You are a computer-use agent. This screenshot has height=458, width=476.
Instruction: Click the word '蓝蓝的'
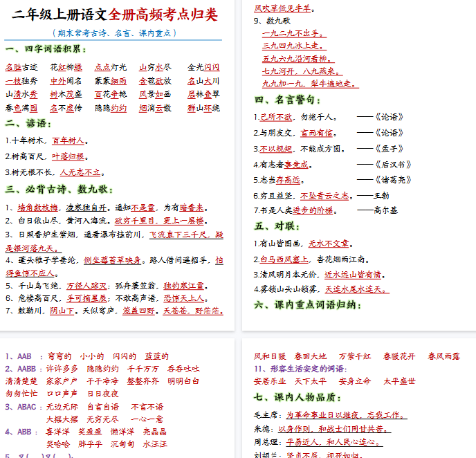[x=156, y=356]
